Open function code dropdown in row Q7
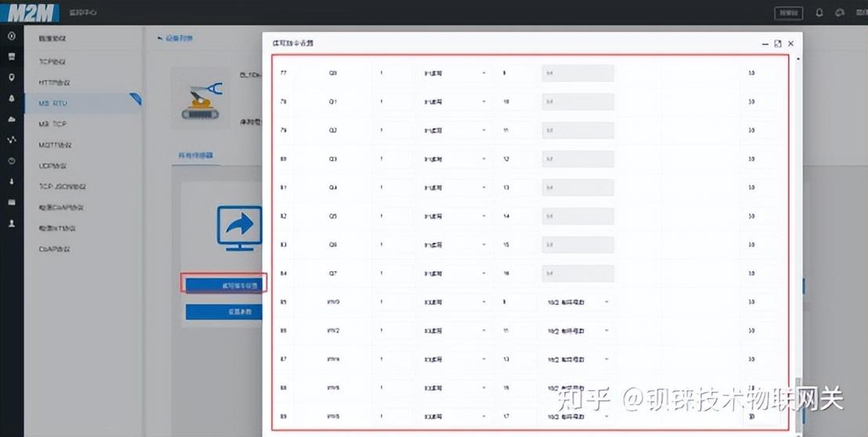 (x=455, y=273)
